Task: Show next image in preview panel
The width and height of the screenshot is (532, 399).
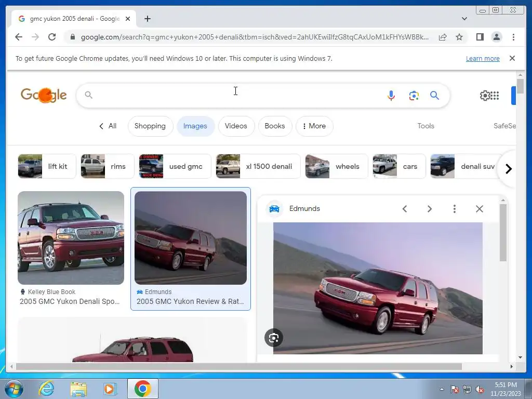Action: pyautogui.click(x=430, y=209)
